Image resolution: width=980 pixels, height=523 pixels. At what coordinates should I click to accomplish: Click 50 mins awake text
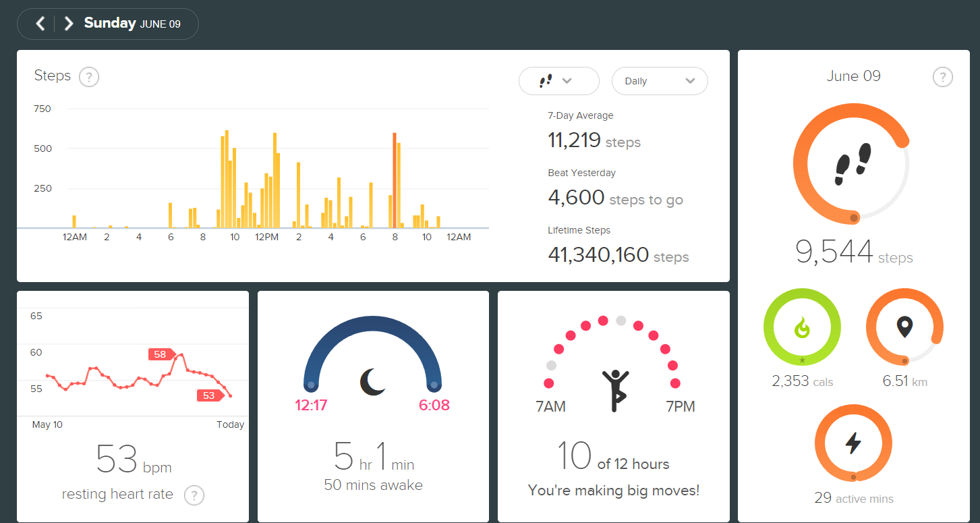coord(373,485)
